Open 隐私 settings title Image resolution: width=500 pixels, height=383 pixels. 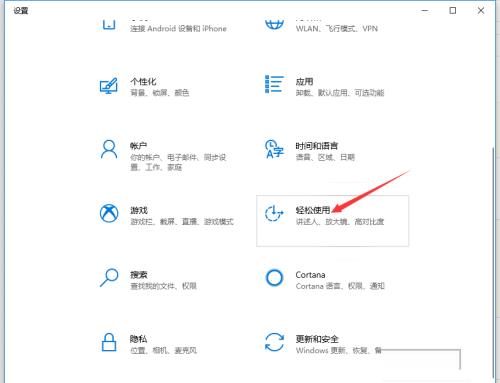tap(139, 339)
